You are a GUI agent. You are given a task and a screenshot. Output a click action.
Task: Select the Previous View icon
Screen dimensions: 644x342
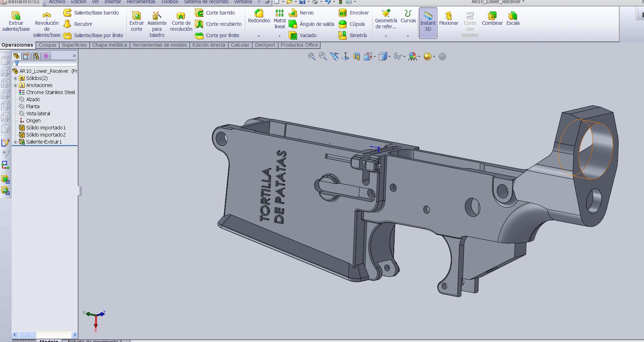click(x=334, y=56)
